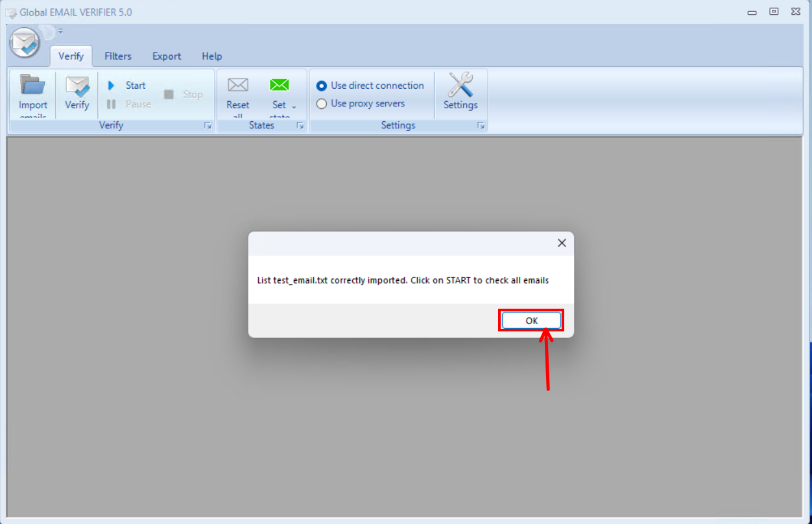Open Settings with the wrench icon
This screenshot has width=812, height=524.
(460, 85)
